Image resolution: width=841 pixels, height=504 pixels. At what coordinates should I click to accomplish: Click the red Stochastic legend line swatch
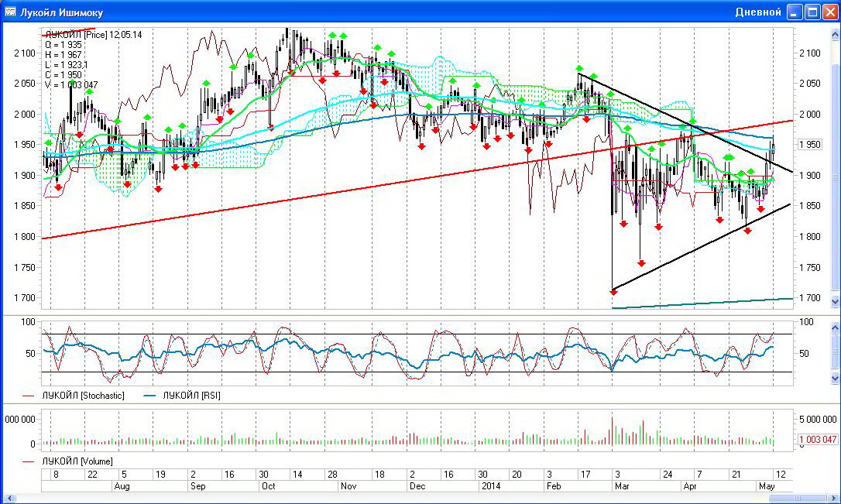coord(29,396)
